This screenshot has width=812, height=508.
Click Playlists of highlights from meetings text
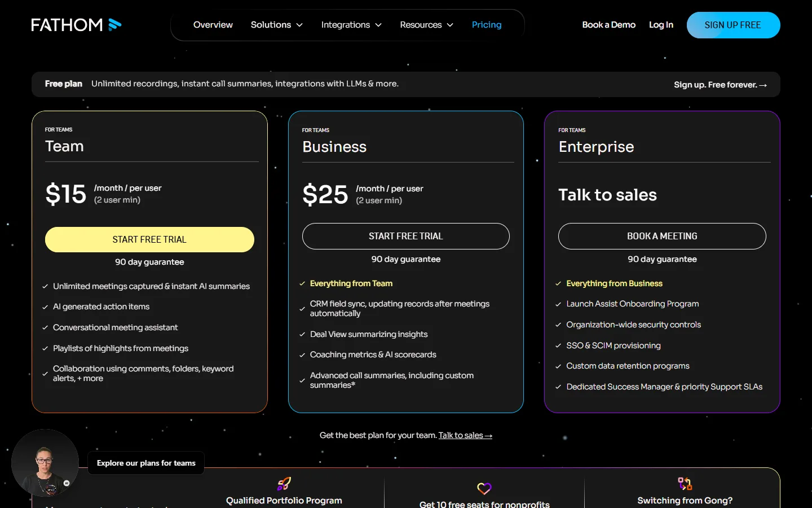pos(121,348)
